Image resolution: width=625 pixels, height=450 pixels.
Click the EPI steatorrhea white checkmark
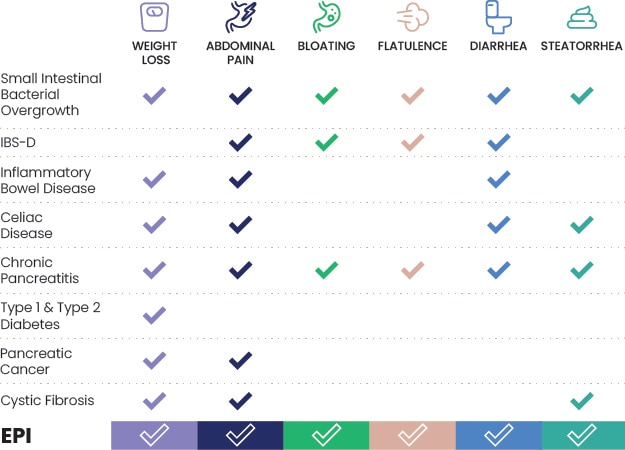pyautogui.click(x=582, y=435)
